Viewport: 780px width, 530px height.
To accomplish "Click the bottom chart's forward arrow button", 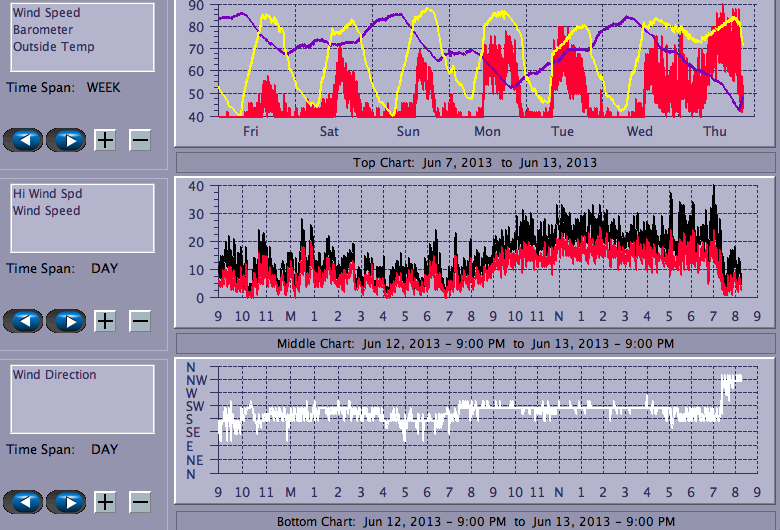I will pos(66,502).
